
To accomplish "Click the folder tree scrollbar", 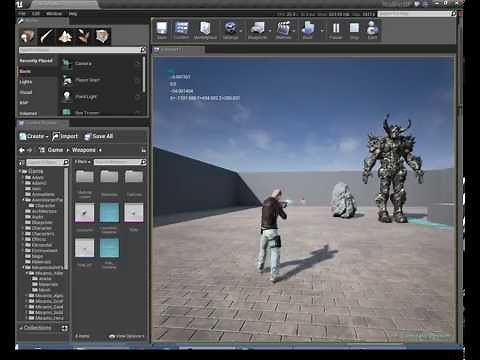I will (x=66, y=218).
